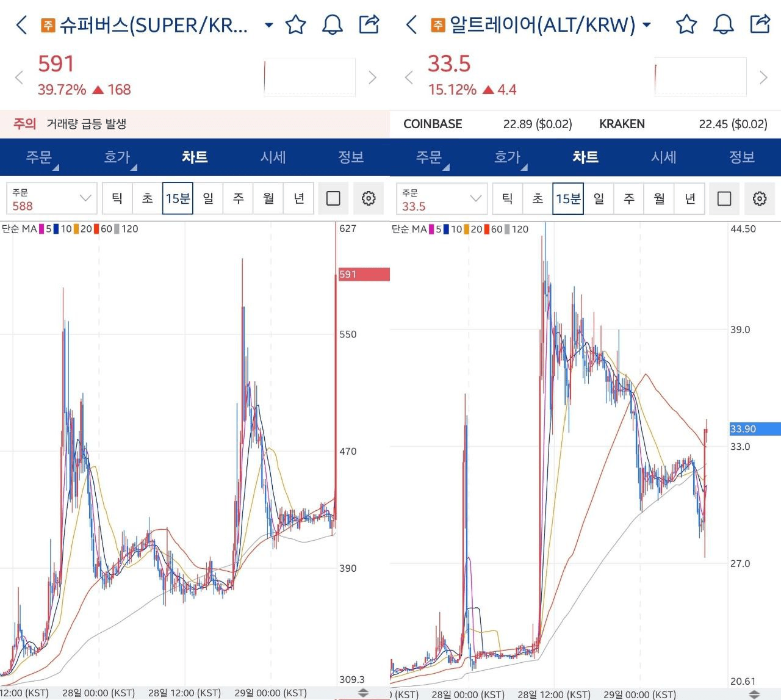Toggle fullscreen square box on ALT chart

pyautogui.click(x=724, y=198)
